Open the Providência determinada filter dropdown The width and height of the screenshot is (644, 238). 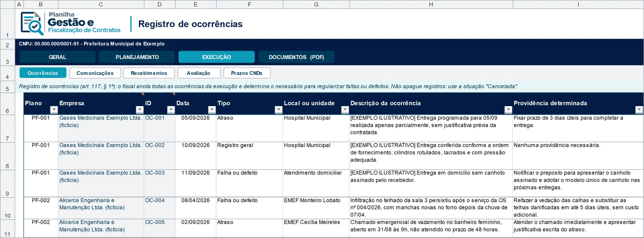coord(639,110)
